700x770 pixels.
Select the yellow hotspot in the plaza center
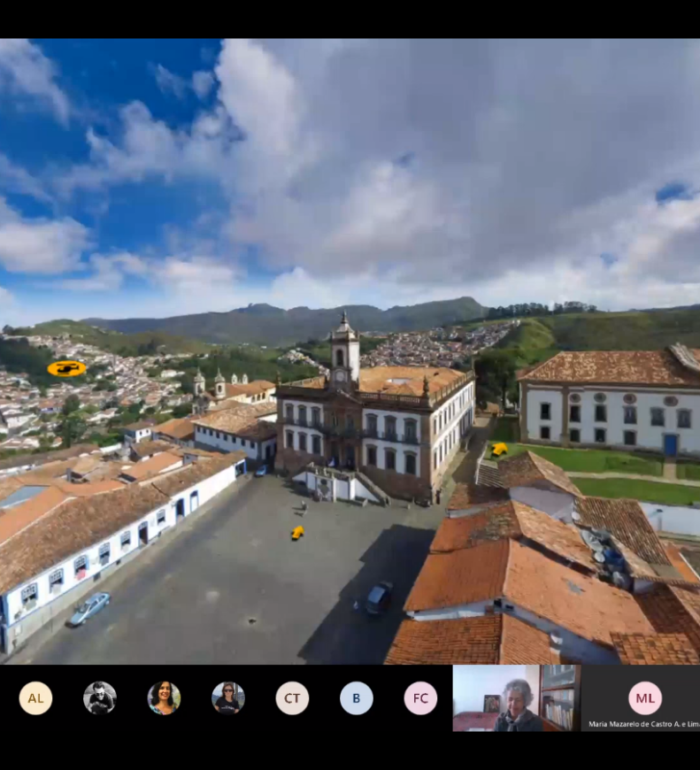[297, 532]
